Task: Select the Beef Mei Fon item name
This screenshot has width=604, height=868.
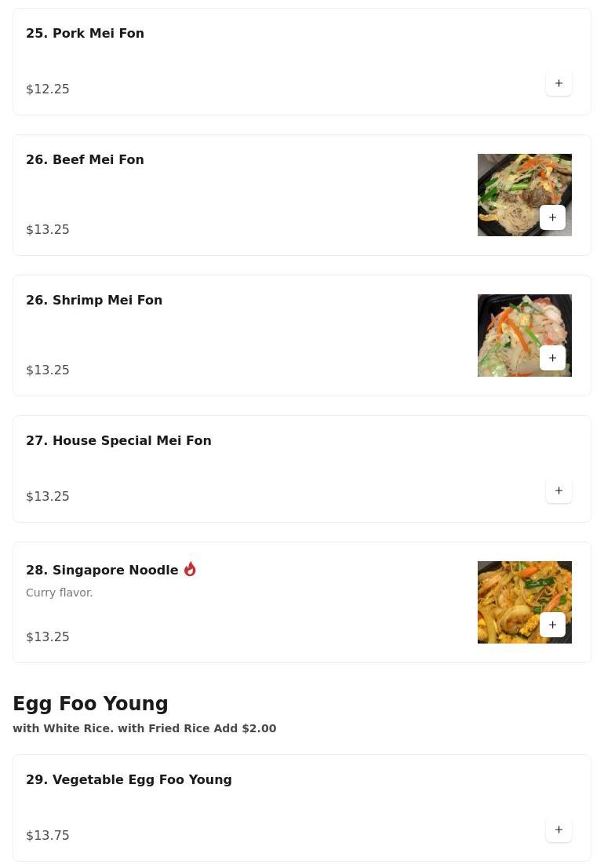Action: tap(85, 159)
